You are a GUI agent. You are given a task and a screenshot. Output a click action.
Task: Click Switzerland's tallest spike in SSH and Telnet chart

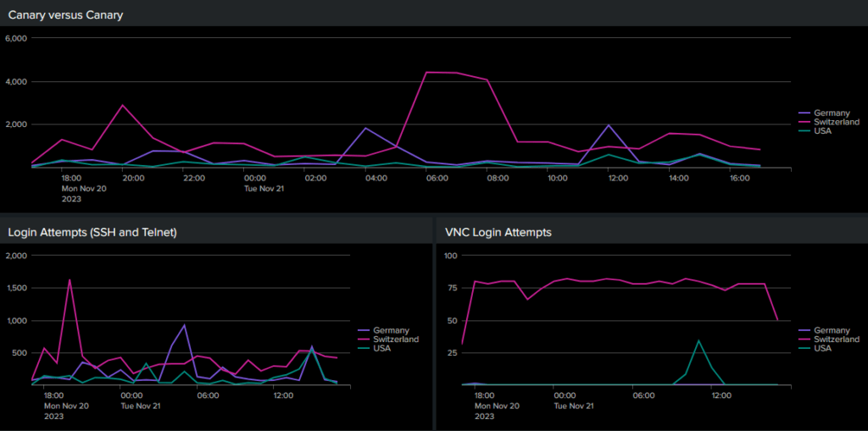tap(70, 279)
